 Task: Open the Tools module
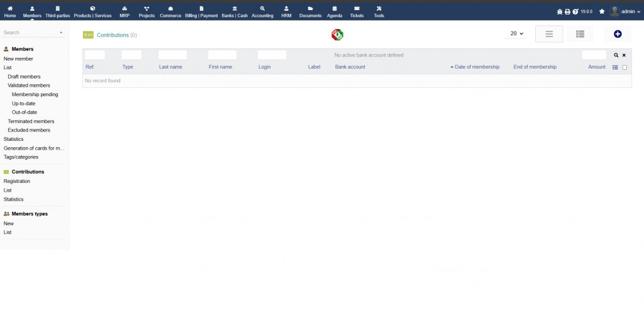click(379, 12)
